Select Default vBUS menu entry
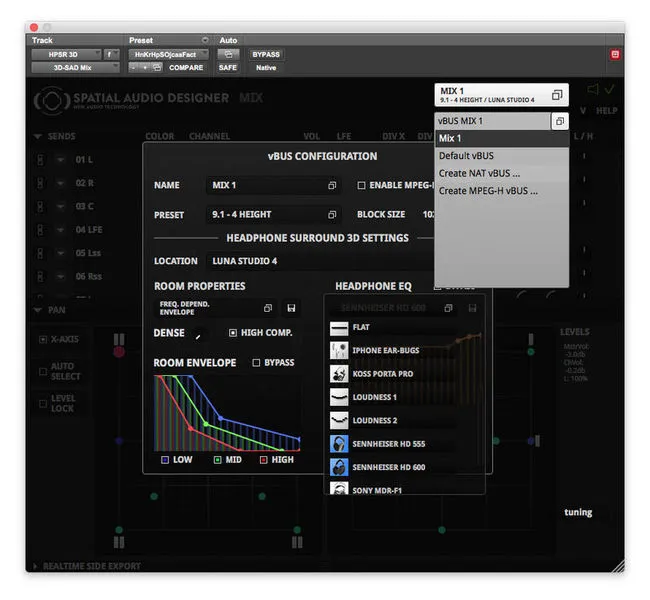Image resolution: width=650 pixels, height=600 pixels. pos(502,156)
